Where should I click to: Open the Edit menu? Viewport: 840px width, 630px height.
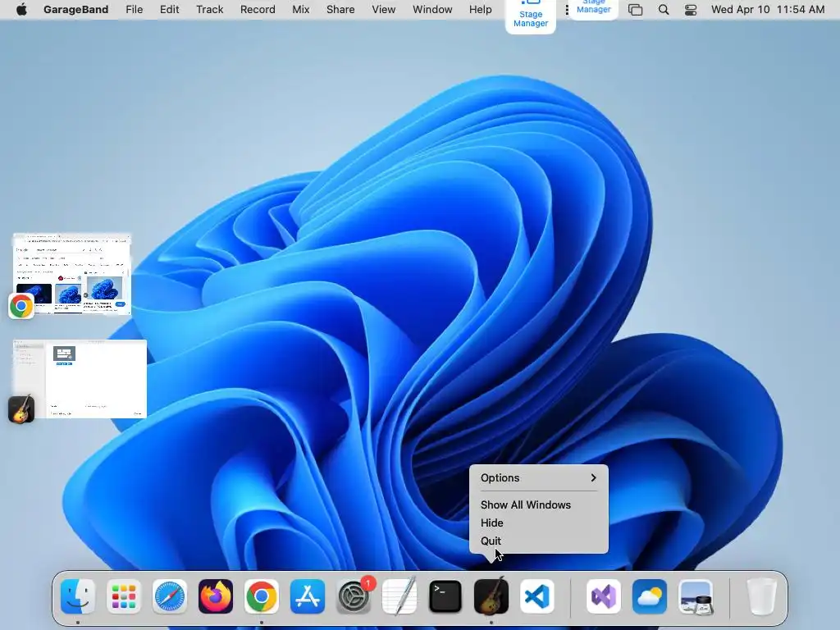[169, 9]
